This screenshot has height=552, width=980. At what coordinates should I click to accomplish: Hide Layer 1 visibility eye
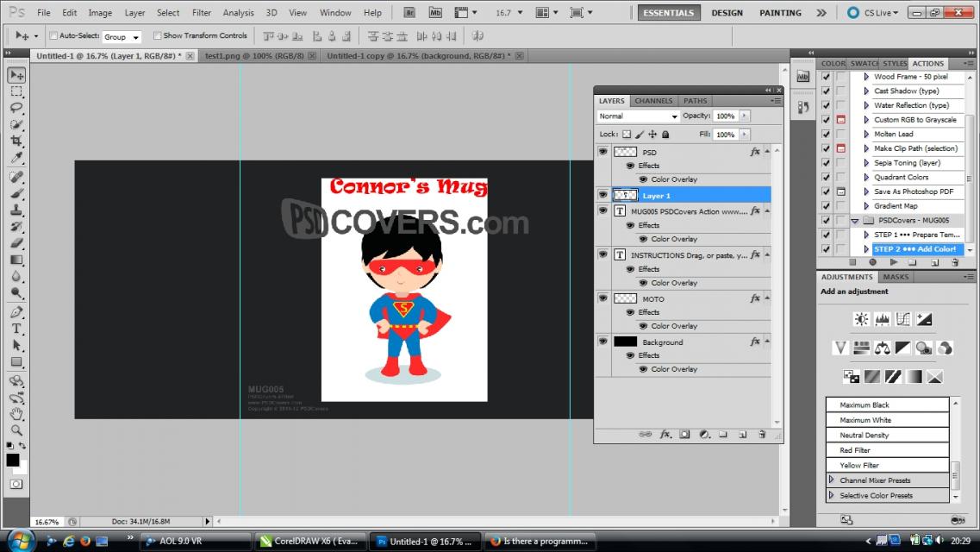(x=602, y=195)
